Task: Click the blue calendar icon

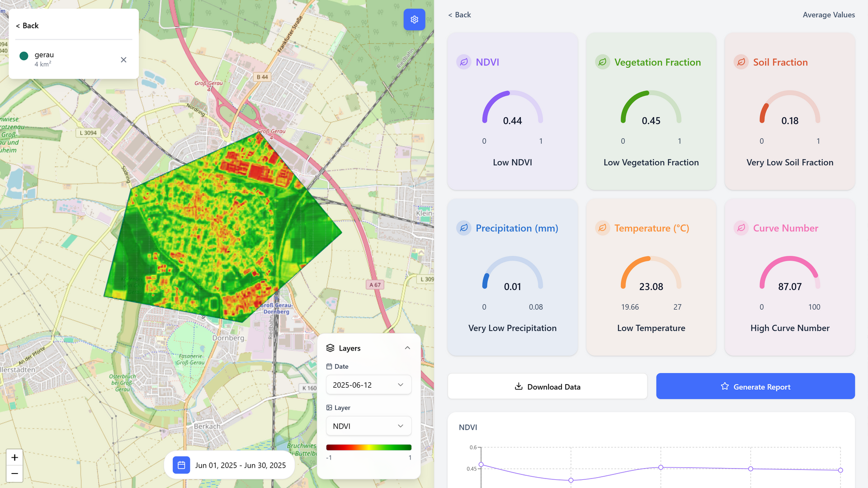Action: (x=181, y=465)
